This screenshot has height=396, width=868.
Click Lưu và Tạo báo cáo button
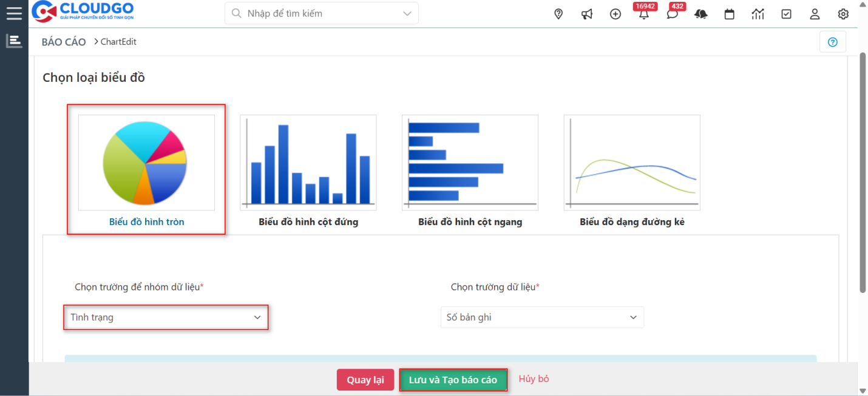pos(453,379)
